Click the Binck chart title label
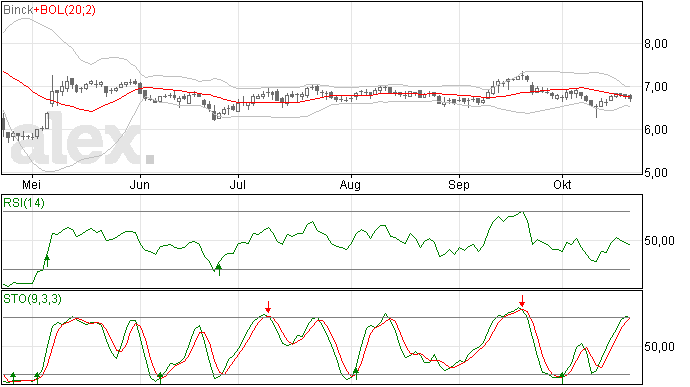 tap(18, 10)
